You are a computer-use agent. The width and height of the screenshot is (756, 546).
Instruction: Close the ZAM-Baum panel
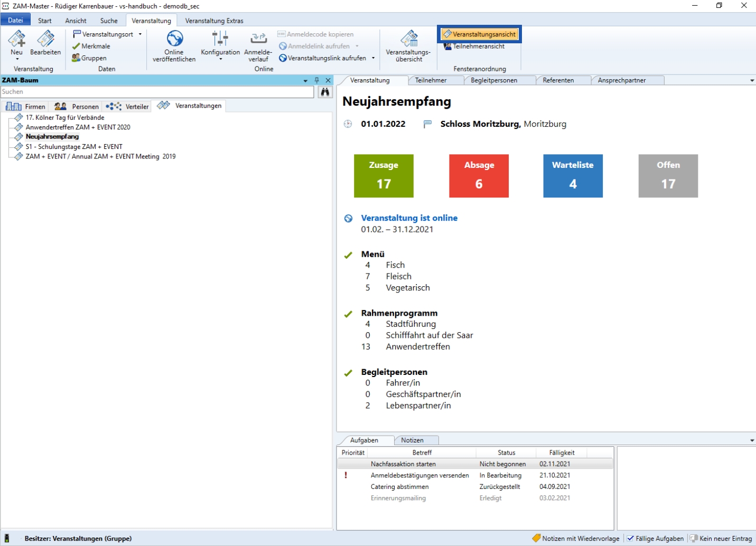tap(328, 80)
